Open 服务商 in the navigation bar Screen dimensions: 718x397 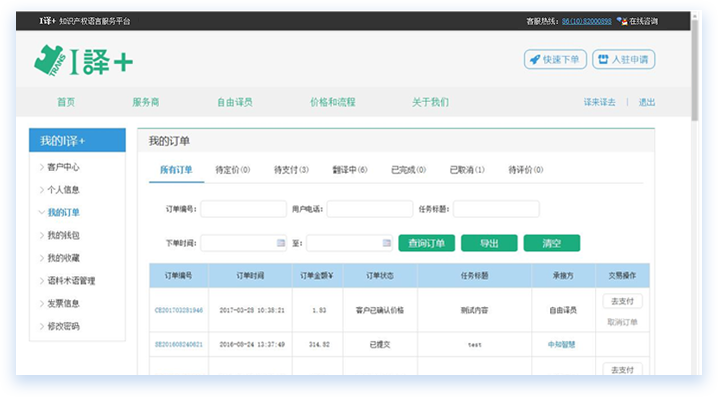tap(146, 102)
